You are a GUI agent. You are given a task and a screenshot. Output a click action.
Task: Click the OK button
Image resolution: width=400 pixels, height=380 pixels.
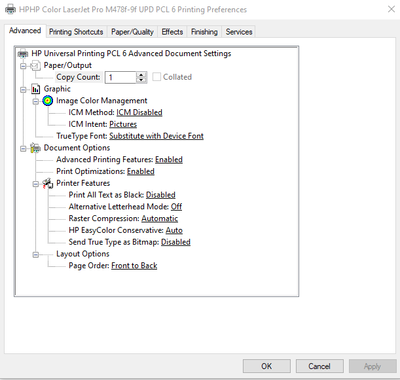coord(267,366)
